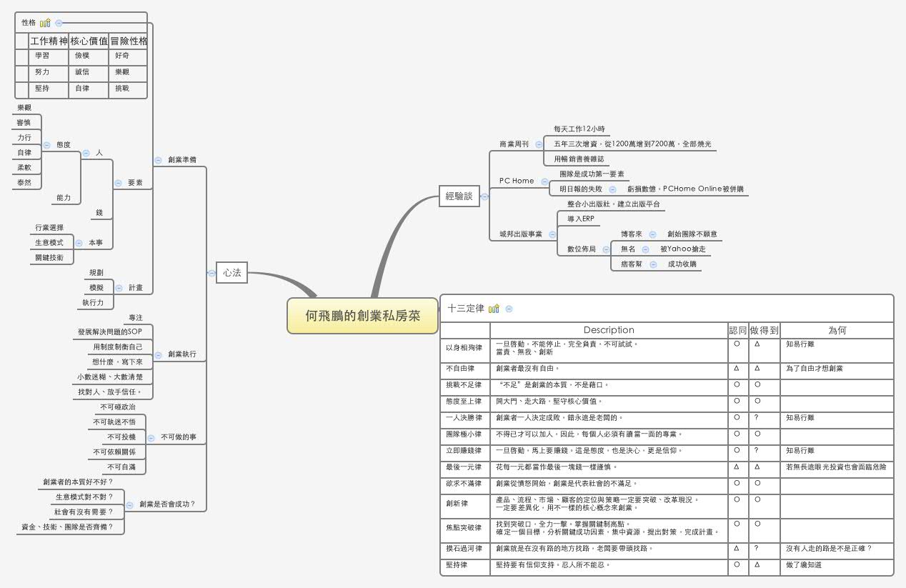Select the 發展解決問題的SOP node

click(x=110, y=332)
